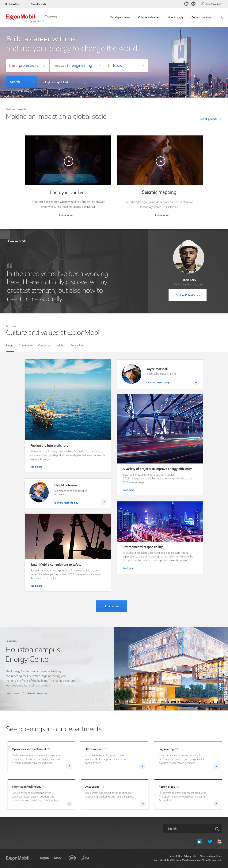Image resolution: width=228 pixels, height=868 pixels.
Task: Click the footer Search input field
Action: click(x=192, y=829)
